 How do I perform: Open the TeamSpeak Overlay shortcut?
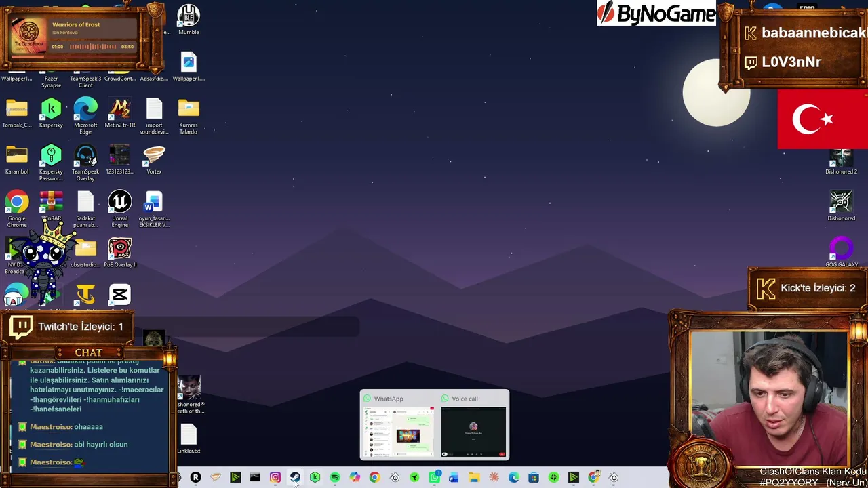click(x=85, y=163)
